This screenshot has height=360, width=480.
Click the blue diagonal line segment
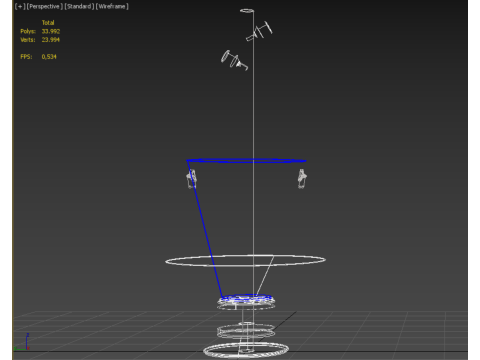[x=205, y=229]
